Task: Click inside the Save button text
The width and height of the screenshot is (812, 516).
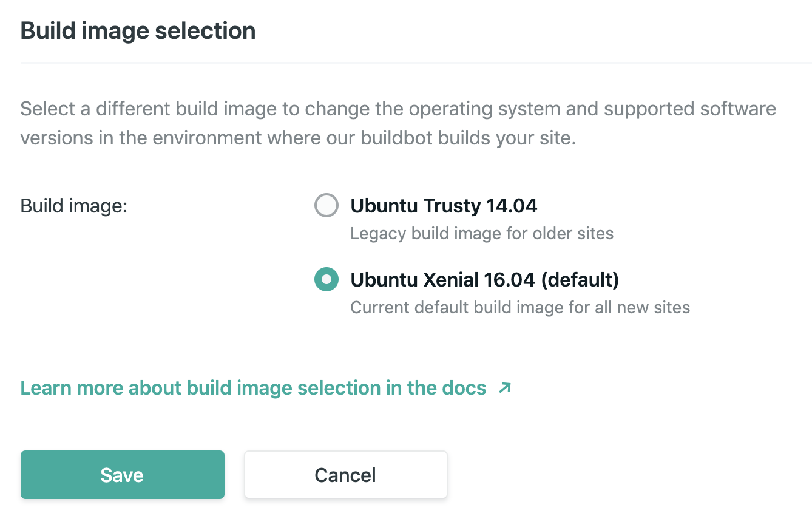Action: click(122, 475)
